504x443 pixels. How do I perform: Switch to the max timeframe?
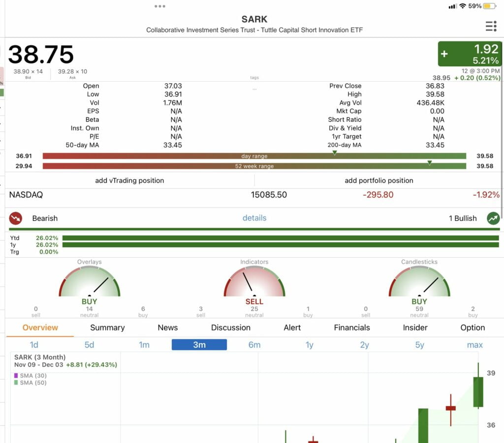[x=474, y=345]
